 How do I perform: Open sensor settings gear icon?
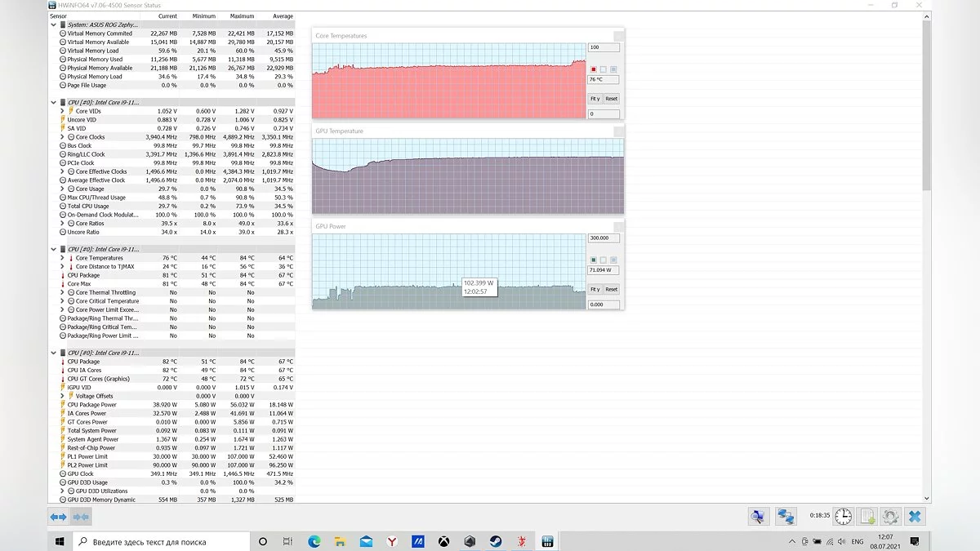tap(890, 517)
